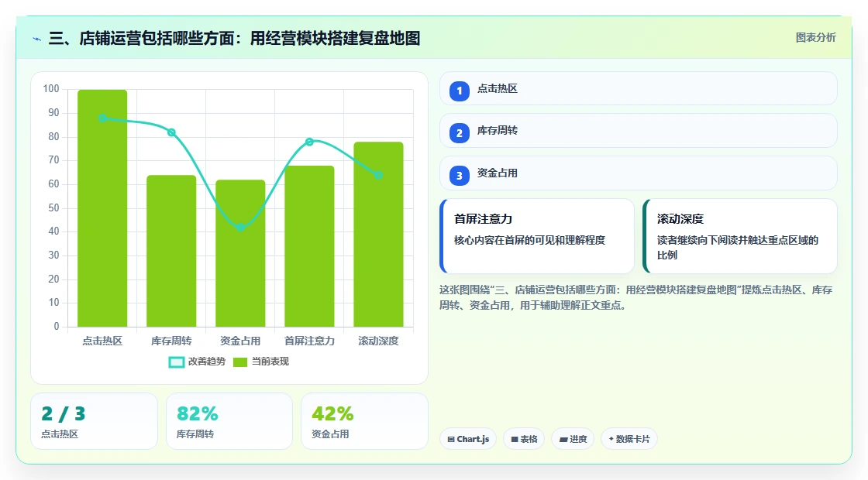Click the 进度 tag chip

coord(573,439)
